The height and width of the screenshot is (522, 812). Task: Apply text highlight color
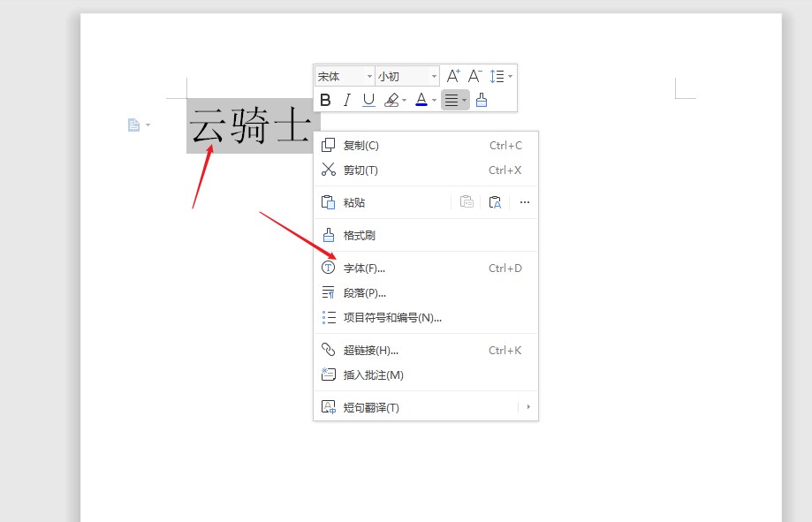point(391,100)
